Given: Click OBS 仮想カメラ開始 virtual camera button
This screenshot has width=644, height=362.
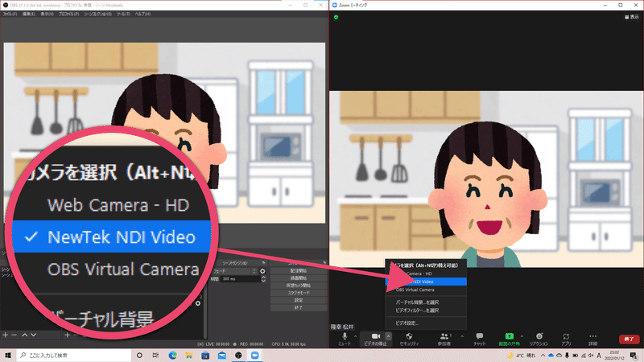Looking at the screenshot, I should point(299,286).
